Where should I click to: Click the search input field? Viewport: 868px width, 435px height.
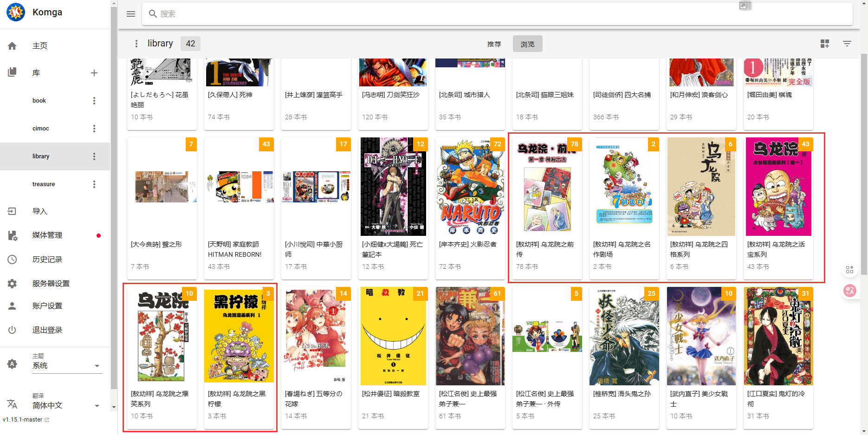coord(497,14)
